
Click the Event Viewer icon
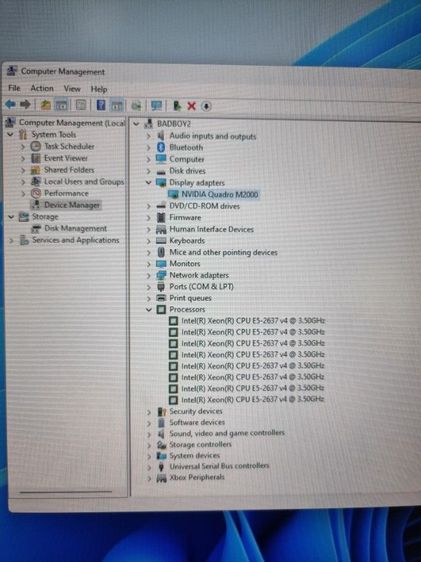(x=35, y=158)
